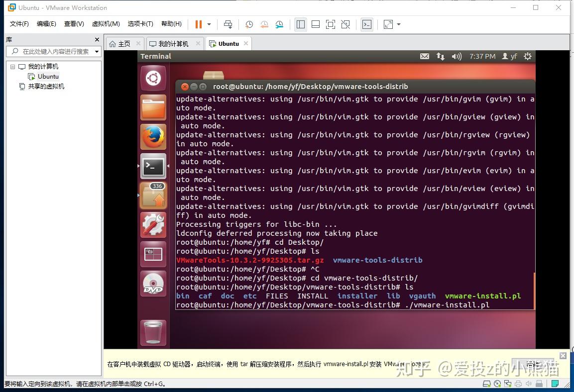Click the terminal's orange scrollbar thumb
574x392 pixels.
pyautogui.click(x=535, y=291)
